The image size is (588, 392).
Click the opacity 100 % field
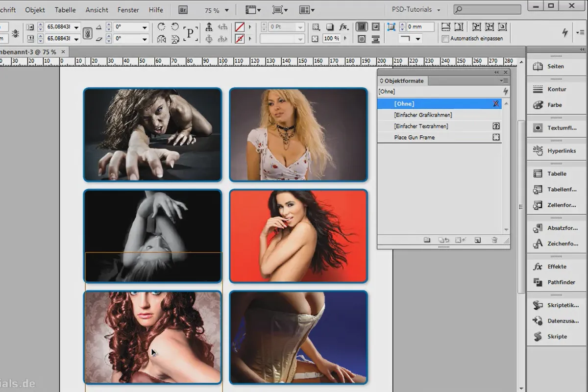[332, 39]
